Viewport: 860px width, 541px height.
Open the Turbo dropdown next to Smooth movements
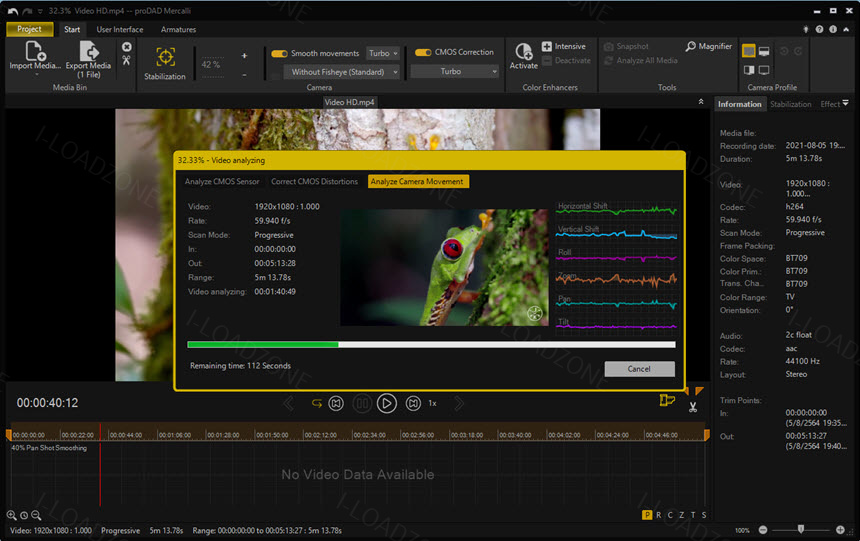click(383, 53)
